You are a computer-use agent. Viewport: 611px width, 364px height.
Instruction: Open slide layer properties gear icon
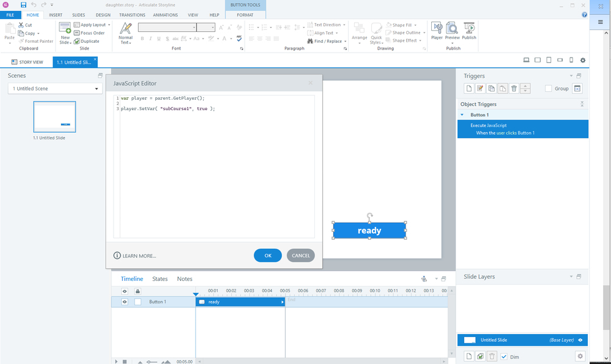(580, 356)
